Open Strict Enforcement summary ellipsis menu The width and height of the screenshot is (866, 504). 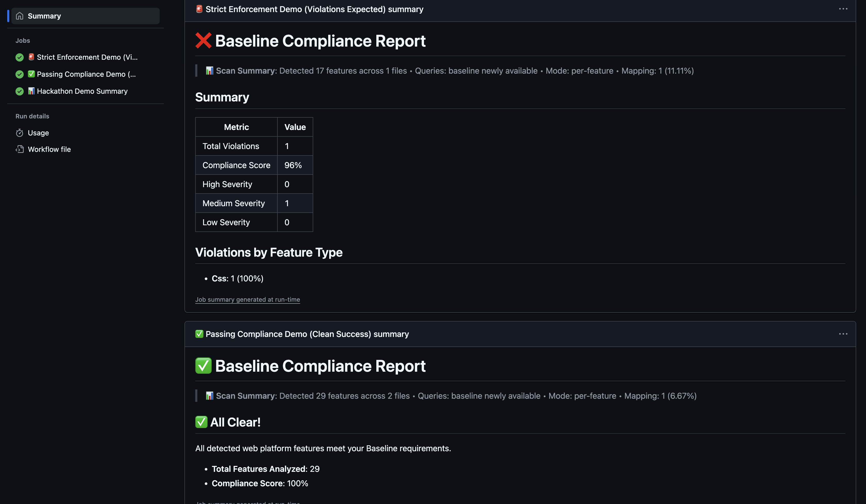coord(843,9)
